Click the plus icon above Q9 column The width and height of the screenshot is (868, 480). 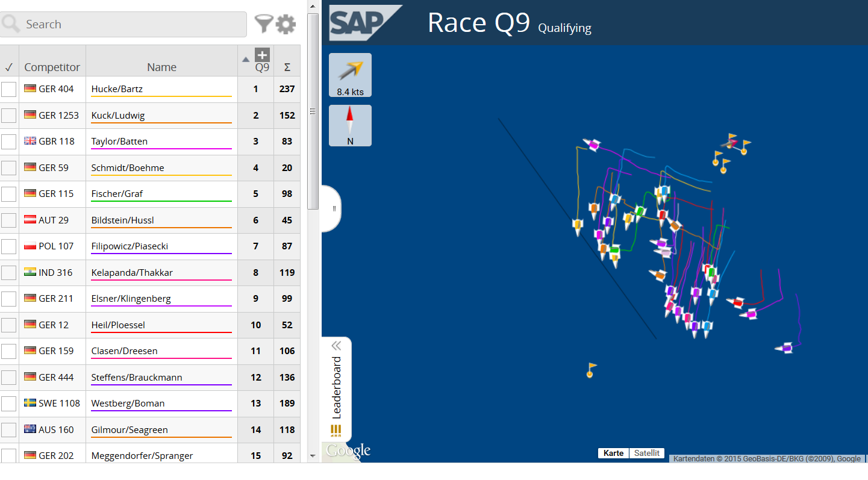262,55
